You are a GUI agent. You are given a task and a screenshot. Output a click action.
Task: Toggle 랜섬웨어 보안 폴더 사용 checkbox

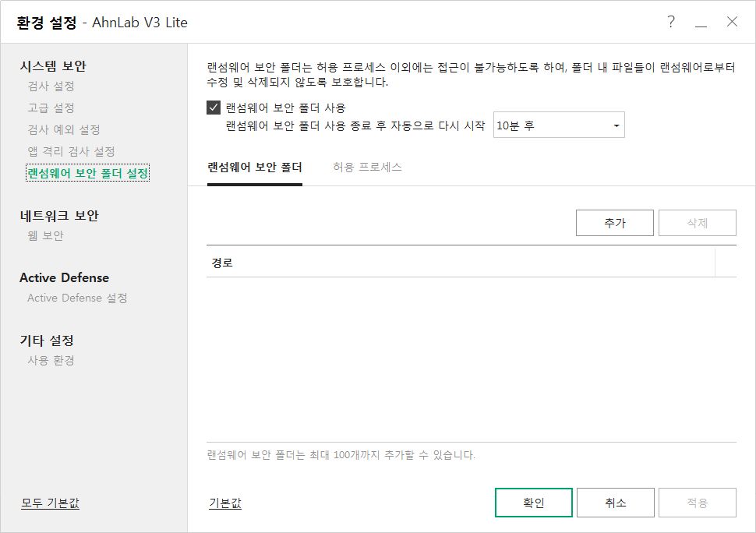pos(213,107)
